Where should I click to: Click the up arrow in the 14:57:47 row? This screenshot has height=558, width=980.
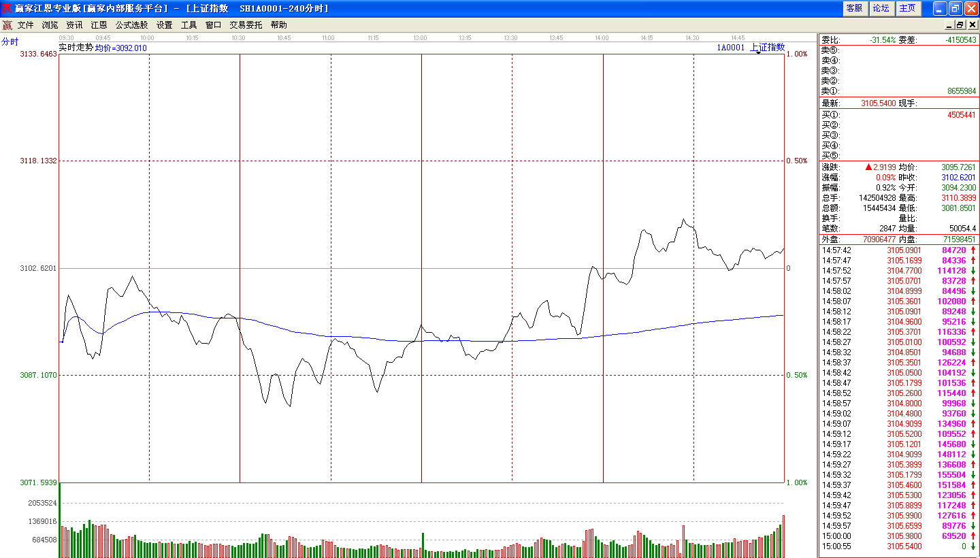point(973,260)
